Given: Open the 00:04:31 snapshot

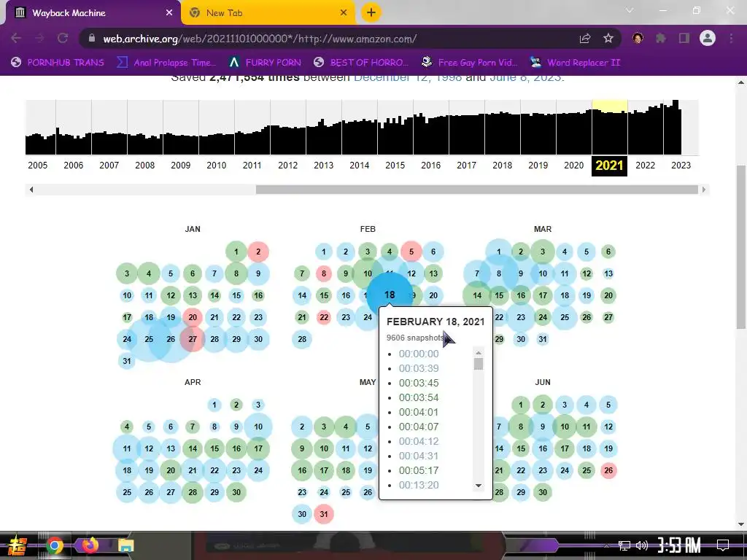Looking at the screenshot, I should [x=419, y=456].
